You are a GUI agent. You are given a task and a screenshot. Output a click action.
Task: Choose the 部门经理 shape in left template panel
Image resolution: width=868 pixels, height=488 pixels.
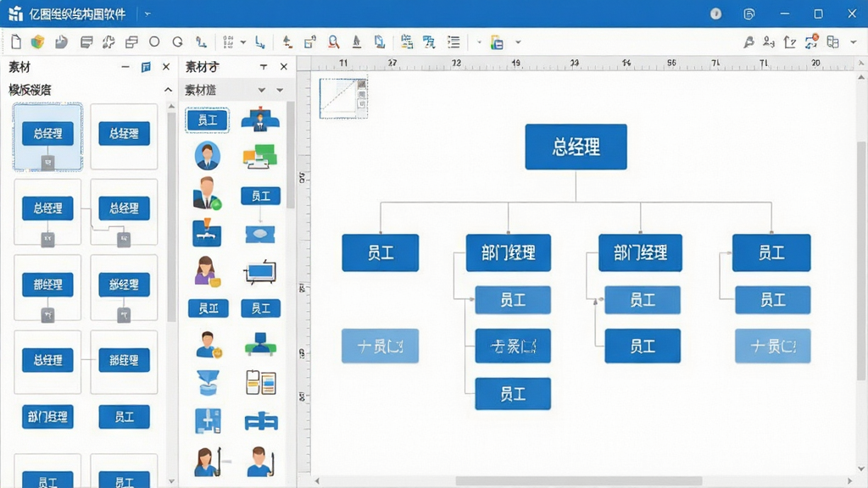pyautogui.click(x=47, y=417)
